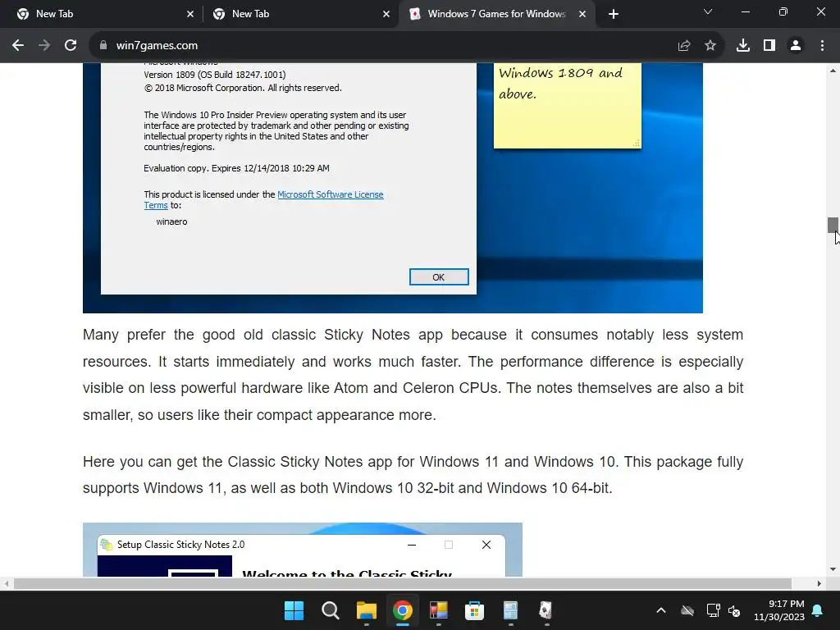The image size is (840, 630).
Task: Toggle the Chrome side panel
Action: [x=769, y=46]
